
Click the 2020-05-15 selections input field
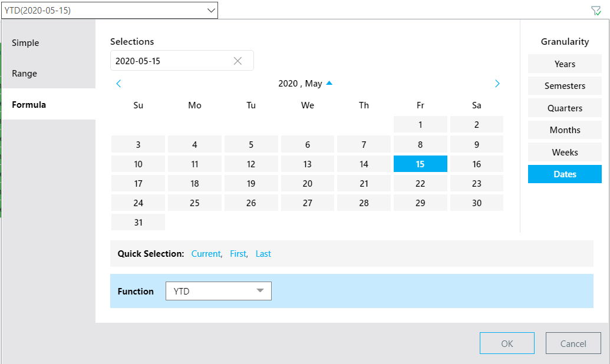(182, 61)
